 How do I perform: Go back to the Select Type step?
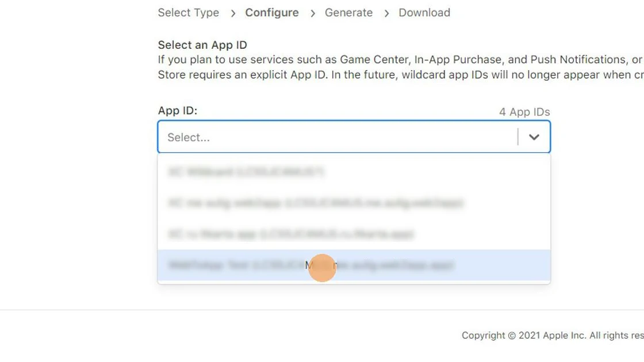point(189,13)
